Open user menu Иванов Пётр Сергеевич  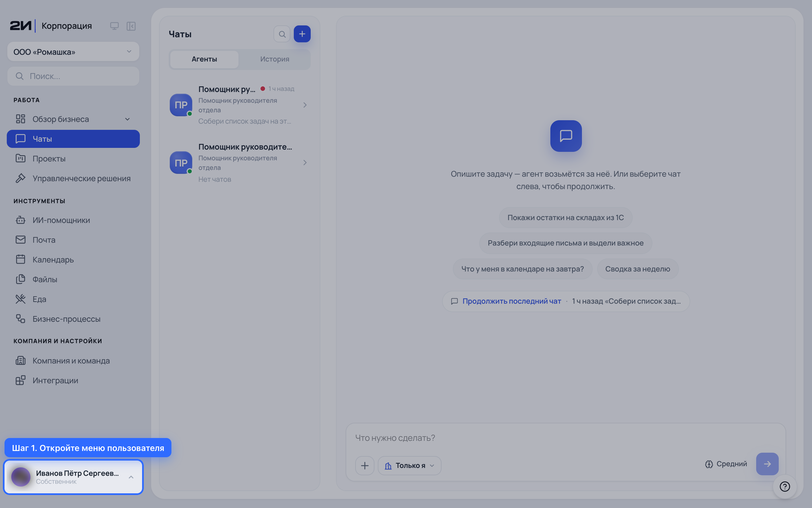click(x=73, y=477)
